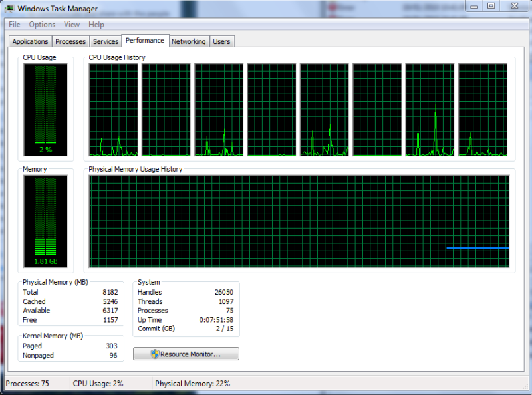The height and width of the screenshot is (395, 532).
Task: Click the Memory 1.81 GB meter
Action: click(45, 221)
